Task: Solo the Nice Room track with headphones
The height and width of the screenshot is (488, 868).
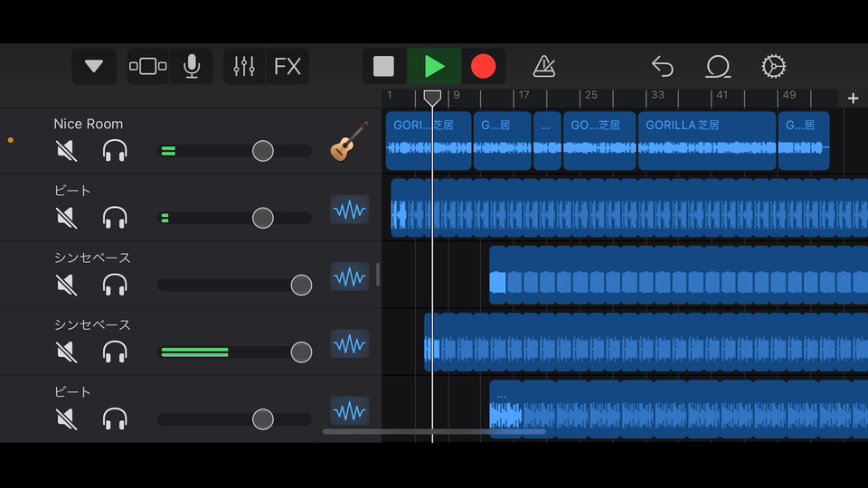Action: (115, 151)
